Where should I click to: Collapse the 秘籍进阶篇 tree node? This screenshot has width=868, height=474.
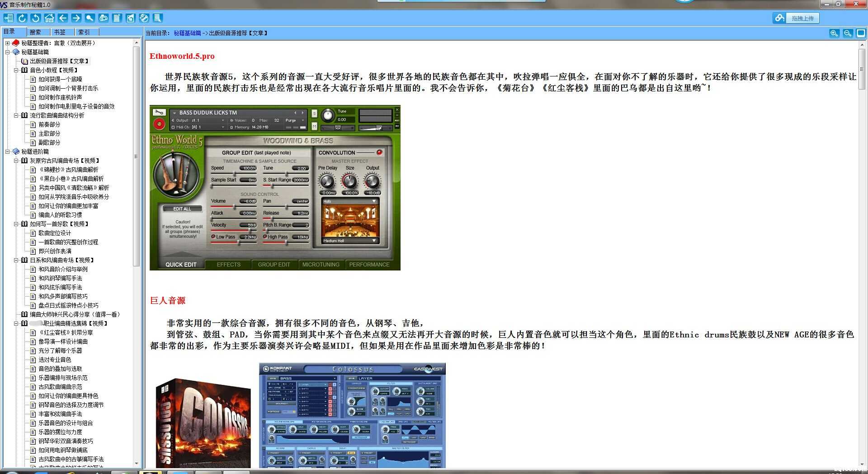tap(7, 152)
